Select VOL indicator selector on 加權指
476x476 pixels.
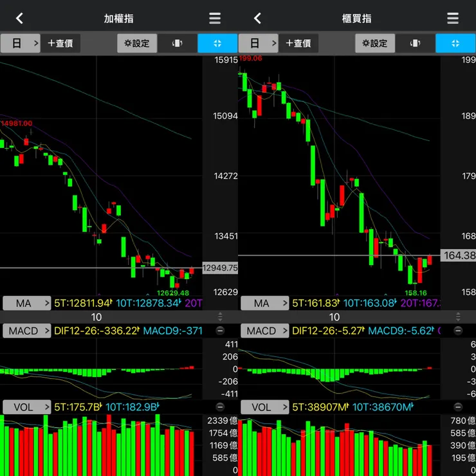(x=27, y=407)
